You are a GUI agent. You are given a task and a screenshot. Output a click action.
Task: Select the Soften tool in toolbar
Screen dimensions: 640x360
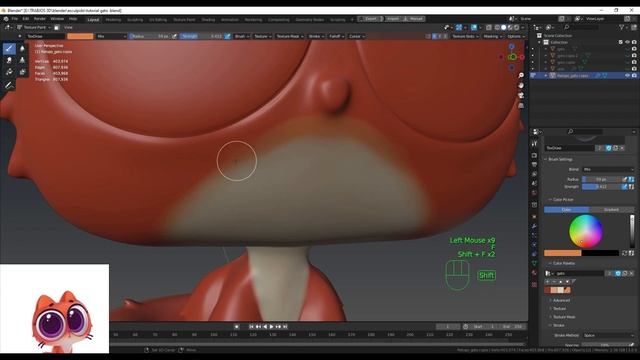pos(22,49)
